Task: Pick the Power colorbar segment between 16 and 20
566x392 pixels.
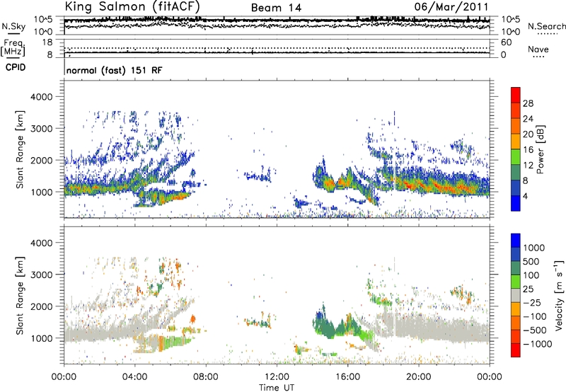Action: [x=516, y=142]
